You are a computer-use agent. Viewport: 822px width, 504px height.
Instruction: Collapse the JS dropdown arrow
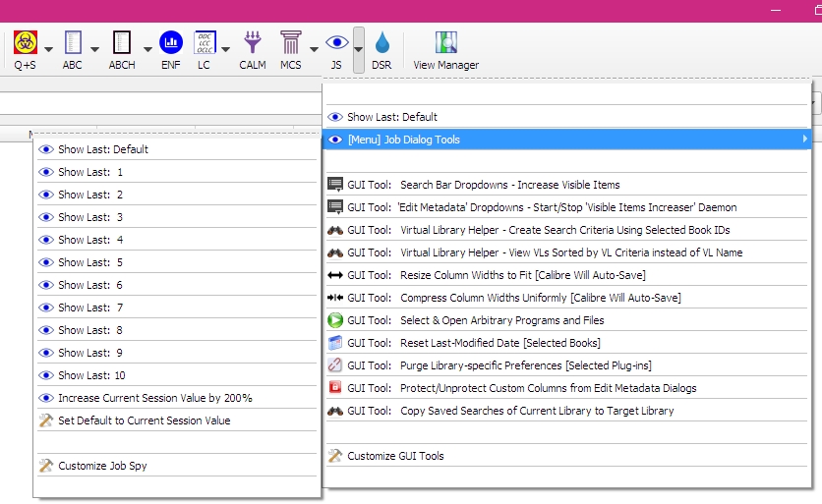[x=359, y=48]
